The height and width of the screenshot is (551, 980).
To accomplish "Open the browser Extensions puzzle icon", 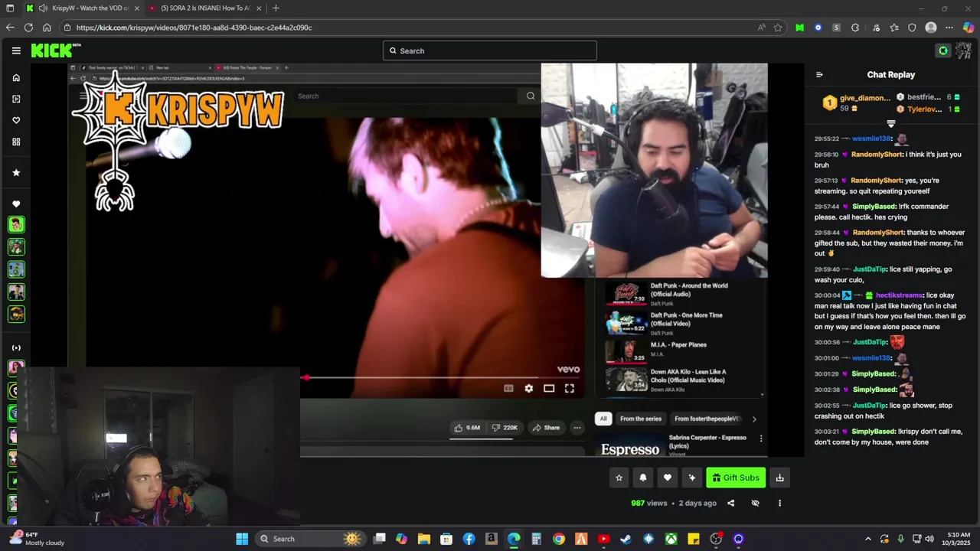I will coord(855,28).
